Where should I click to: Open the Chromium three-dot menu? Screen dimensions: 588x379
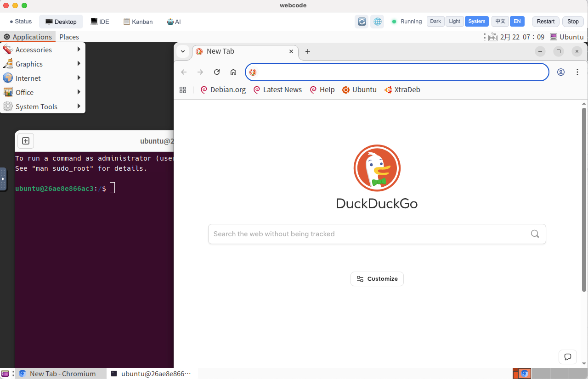pos(577,72)
